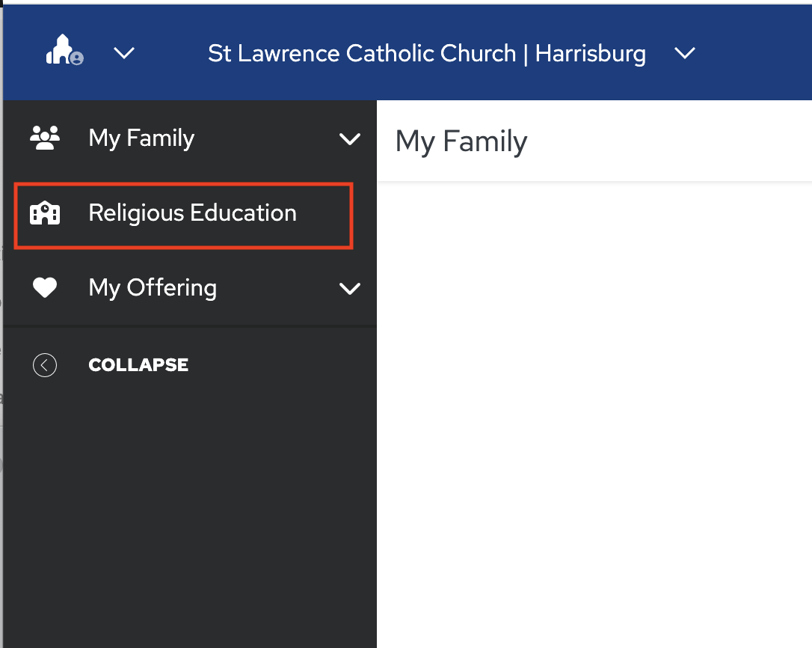Open the Religious Education menu label
The height and width of the screenshot is (648, 812).
192,213
